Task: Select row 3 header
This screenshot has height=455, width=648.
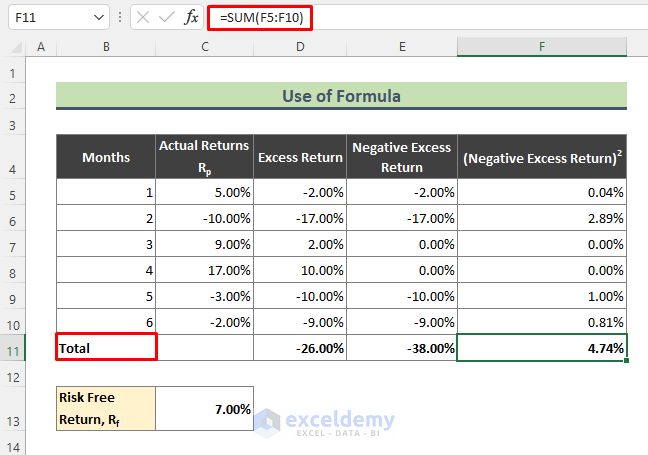Action: pyautogui.click(x=12, y=122)
